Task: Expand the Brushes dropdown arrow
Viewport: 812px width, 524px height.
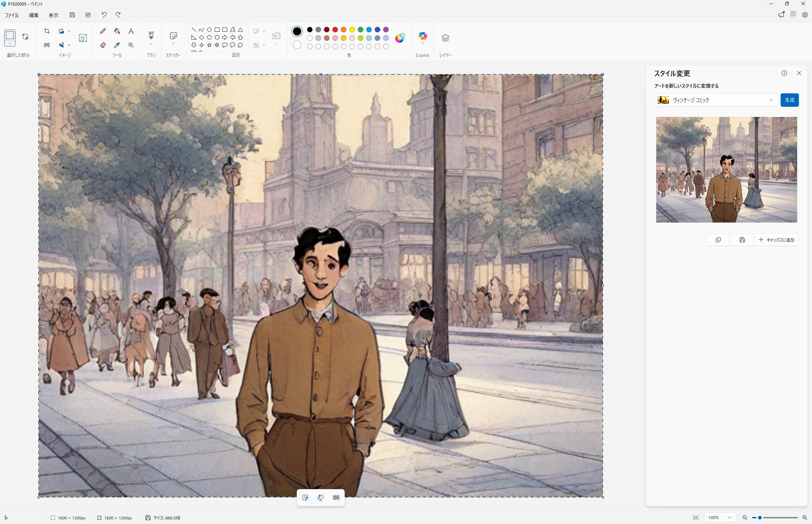Action: (151, 44)
